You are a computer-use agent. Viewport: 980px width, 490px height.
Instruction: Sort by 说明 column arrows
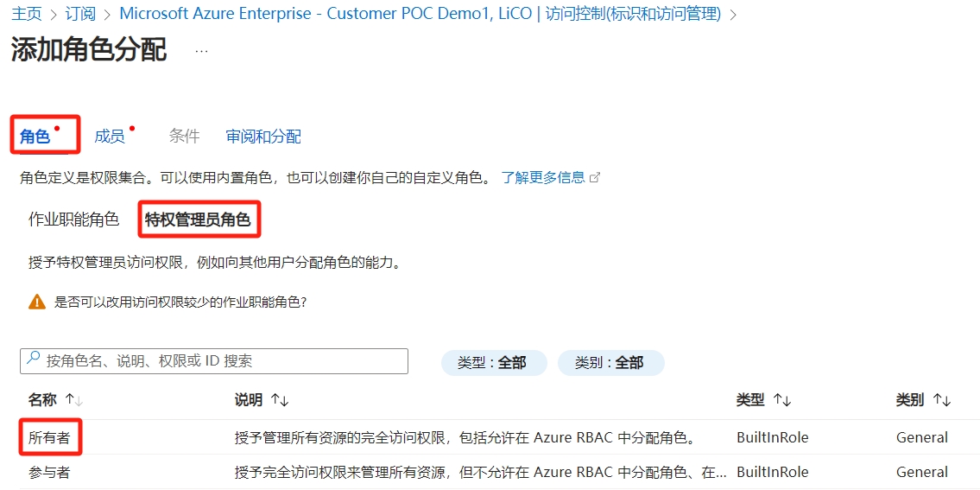point(279,400)
